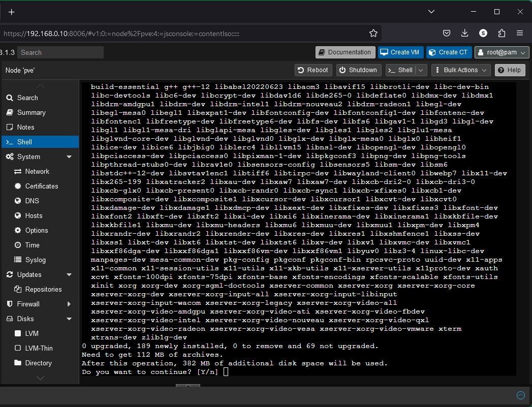Click the Shutdown node button
The image size is (532, 407).
(x=359, y=70)
